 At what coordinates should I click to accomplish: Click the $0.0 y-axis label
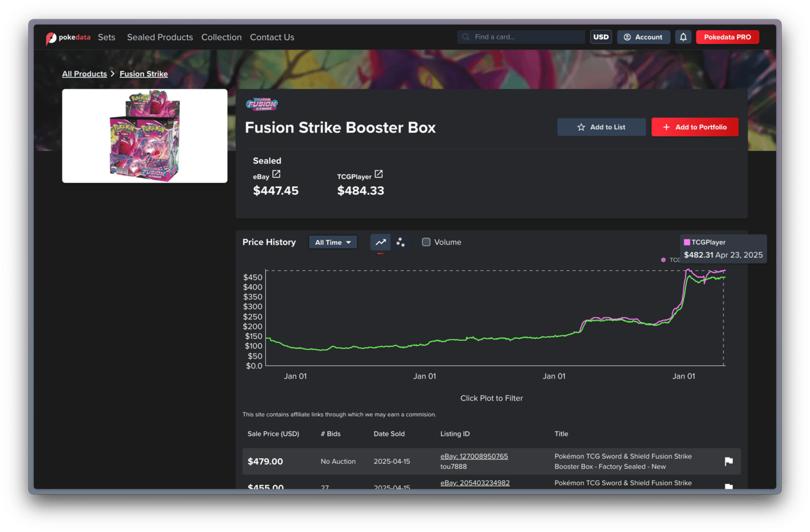(x=253, y=366)
